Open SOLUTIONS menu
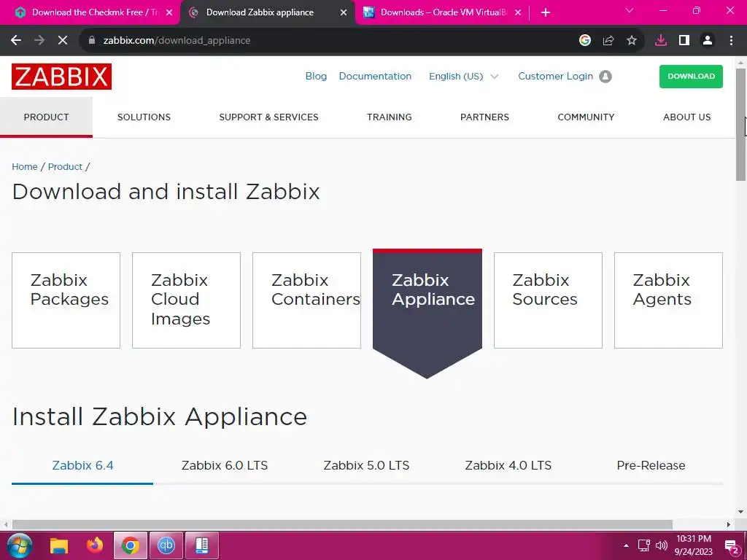747x560 pixels. 144,117
